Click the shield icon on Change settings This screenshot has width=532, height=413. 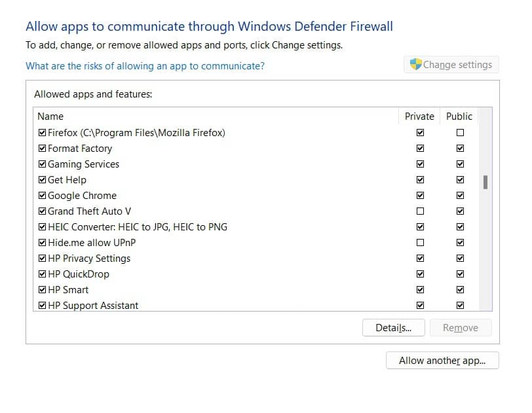click(414, 64)
